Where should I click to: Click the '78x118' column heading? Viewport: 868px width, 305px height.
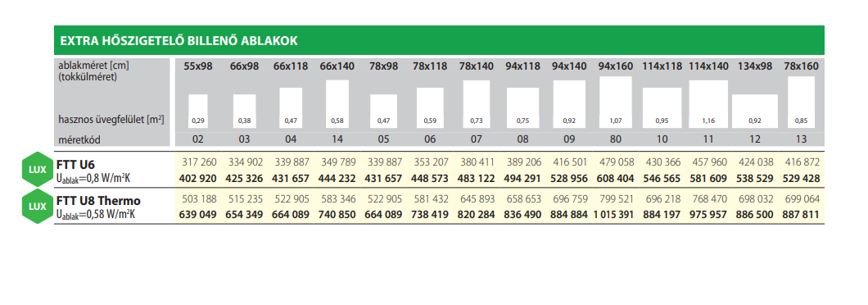coord(430,66)
